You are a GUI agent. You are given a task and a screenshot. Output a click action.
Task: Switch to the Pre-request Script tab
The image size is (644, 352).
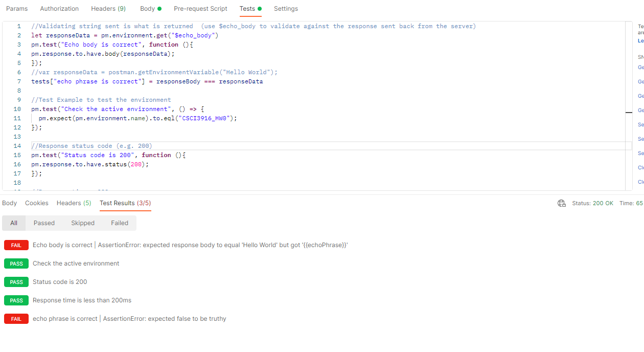pyautogui.click(x=200, y=8)
